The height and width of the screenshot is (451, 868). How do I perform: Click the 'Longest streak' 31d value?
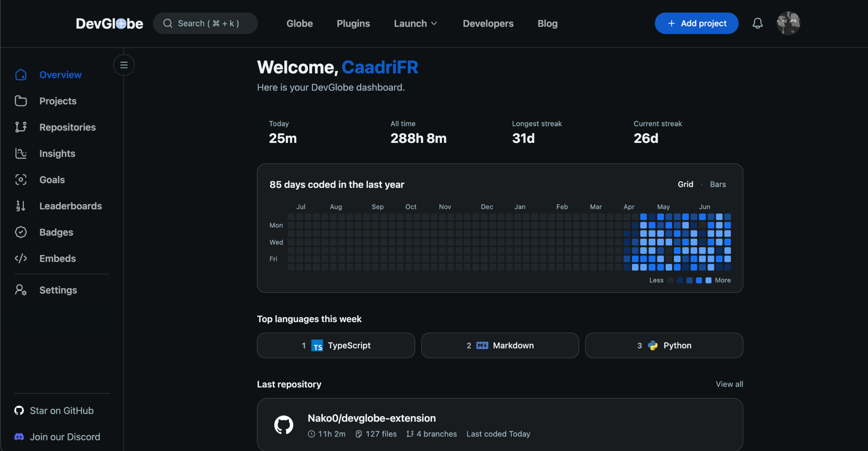click(523, 138)
